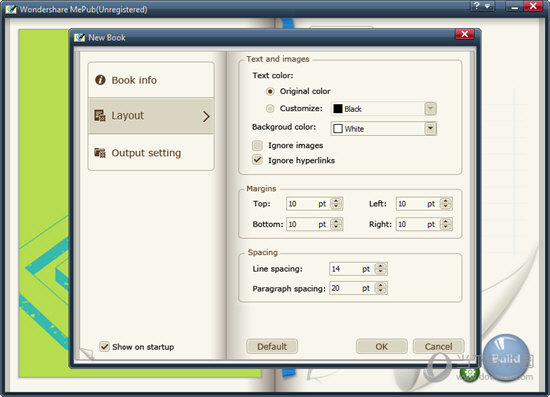Adjust the Top margin stepper
Image resolution: width=550 pixels, height=397 pixels.
[336, 204]
